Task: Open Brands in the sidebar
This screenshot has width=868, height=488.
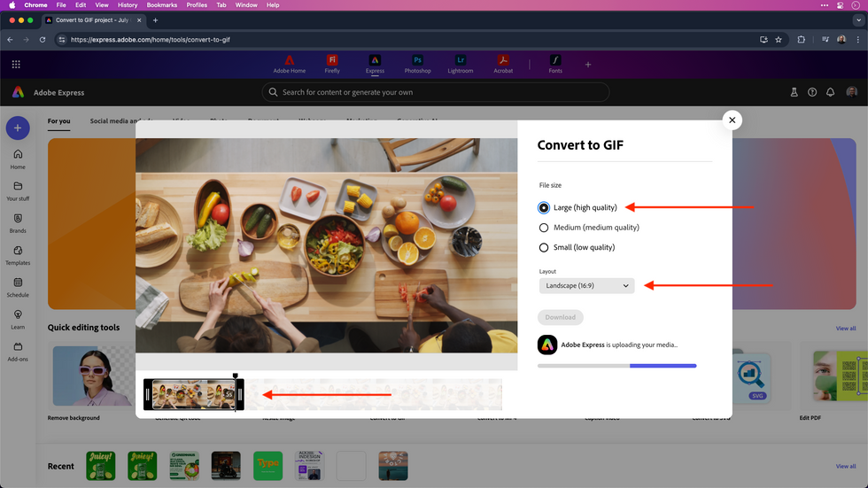Action: click(x=18, y=223)
